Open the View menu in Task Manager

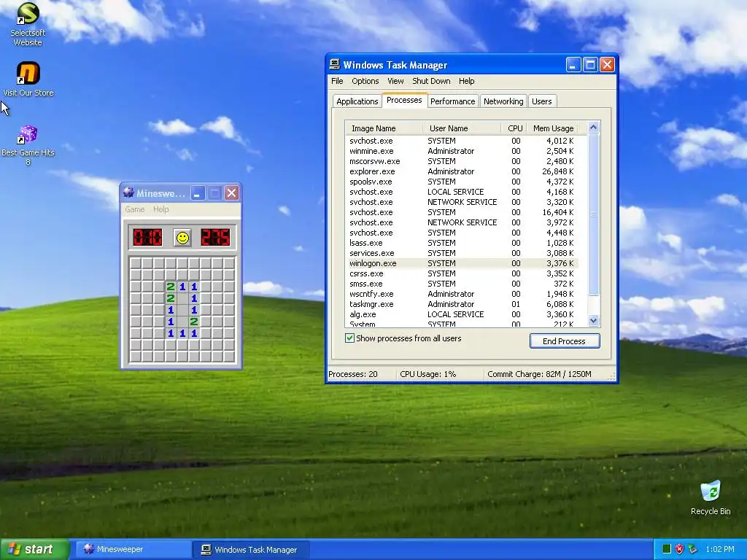click(x=395, y=81)
